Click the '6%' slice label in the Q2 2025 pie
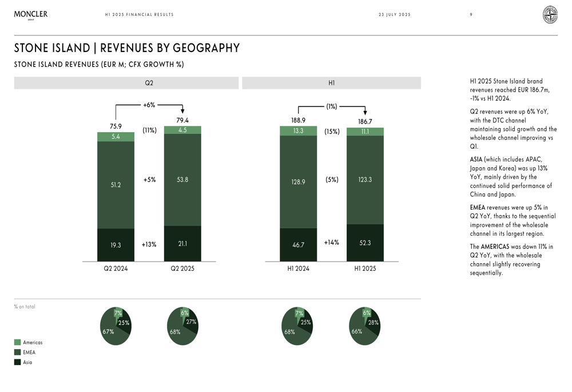 [x=185, y=313]
